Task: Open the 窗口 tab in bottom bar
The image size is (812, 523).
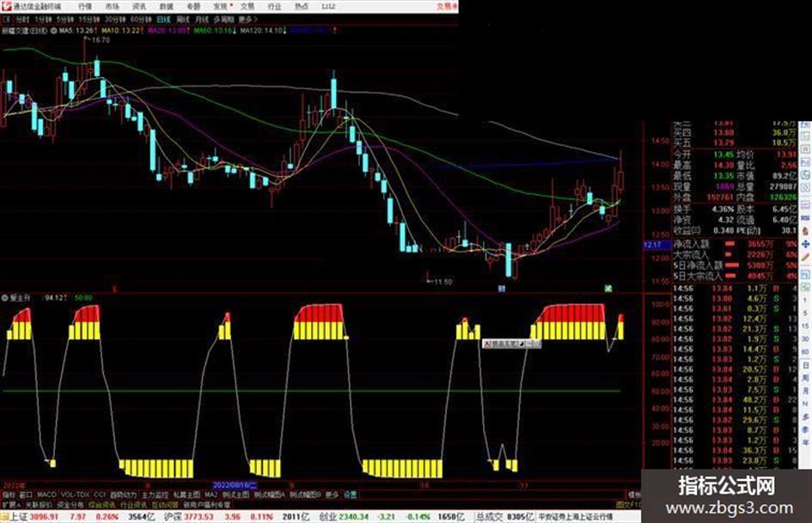Action: [26, 495]
